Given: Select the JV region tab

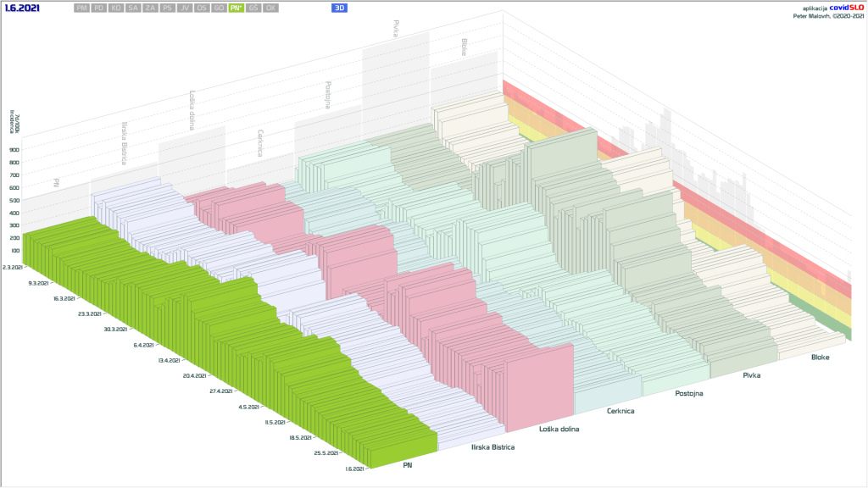Looking at the screenshot, I should 185,8.
